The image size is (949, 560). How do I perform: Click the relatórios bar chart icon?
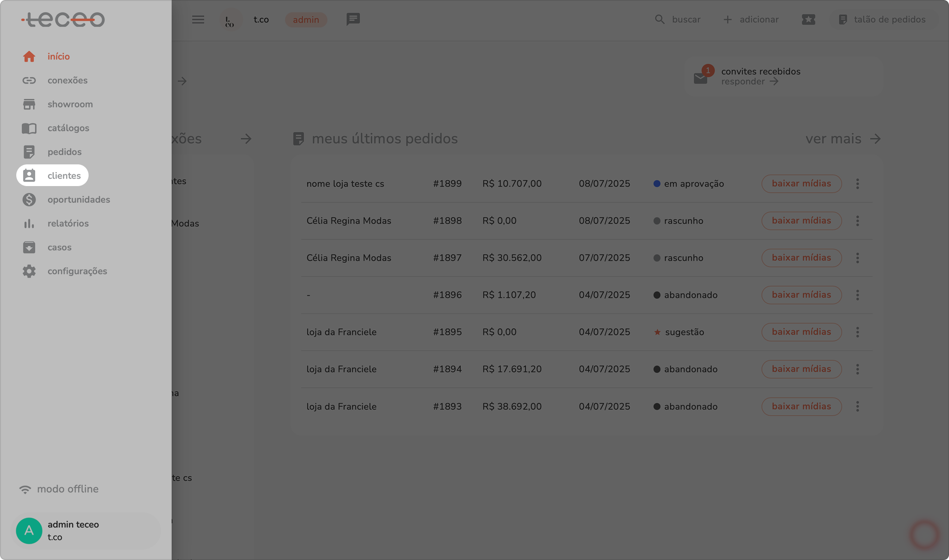coord(29,224)
